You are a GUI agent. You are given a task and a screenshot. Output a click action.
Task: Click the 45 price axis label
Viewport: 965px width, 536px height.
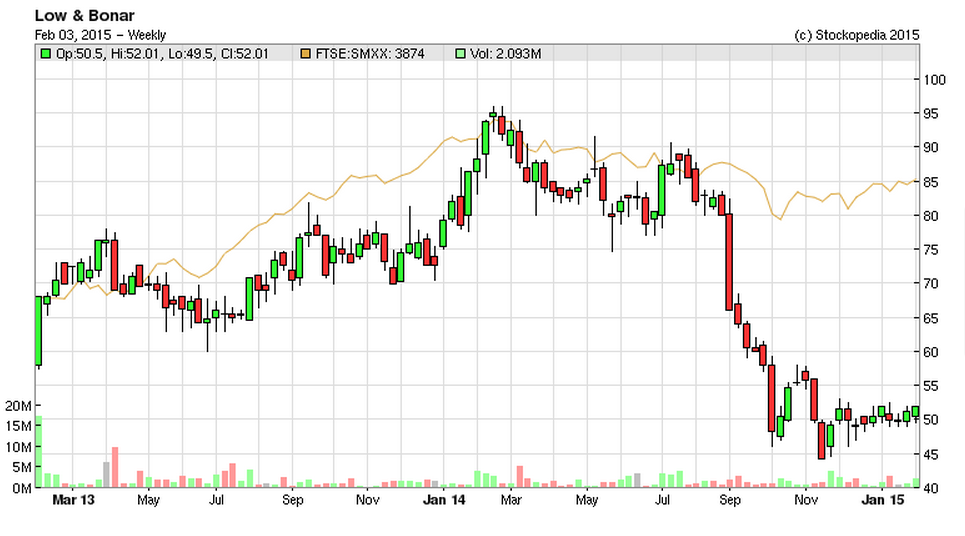[931, 454]
